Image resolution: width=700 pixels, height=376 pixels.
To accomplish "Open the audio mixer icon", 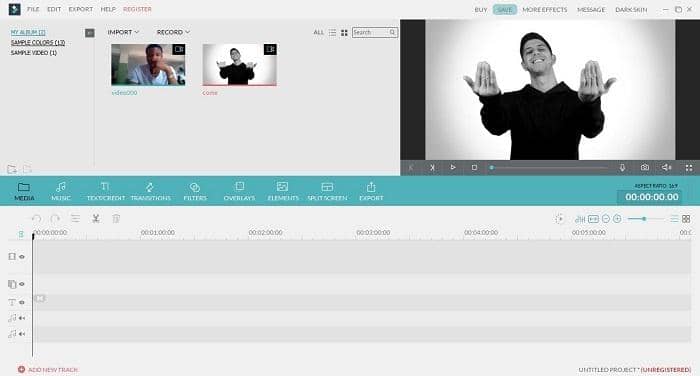I will pyautogui.click(x=579, y=219).
